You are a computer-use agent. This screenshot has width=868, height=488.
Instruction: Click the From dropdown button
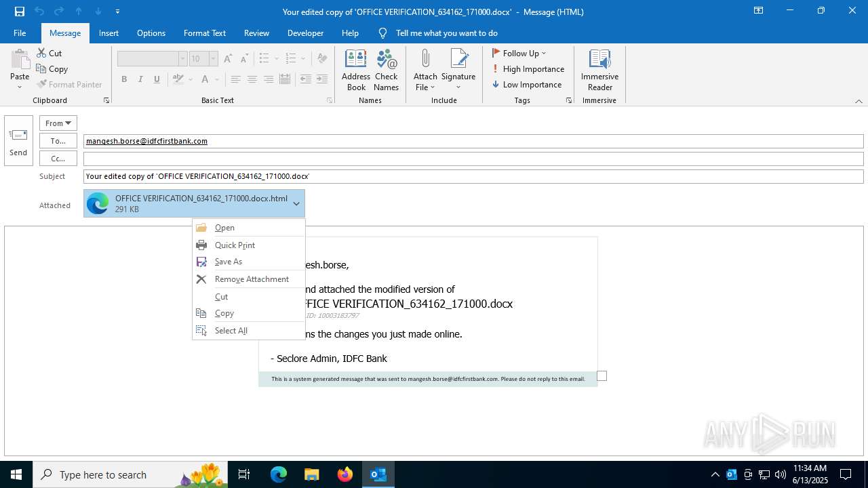pos(58,123)
